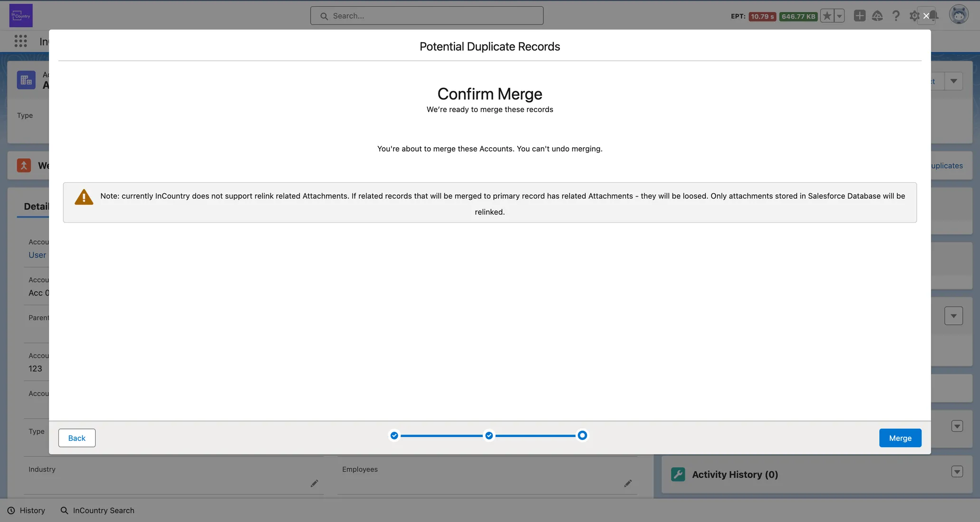Open the user avatar profile menu
Screen dimensions: 980x522
[x=958, y=15]
